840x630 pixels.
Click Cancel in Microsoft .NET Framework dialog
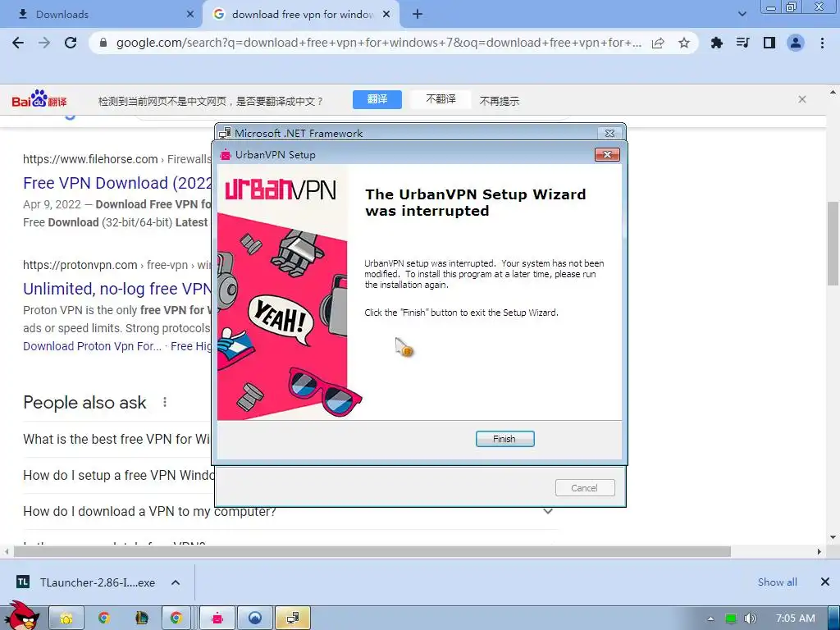pyautogui.click(x=584, y=488)
